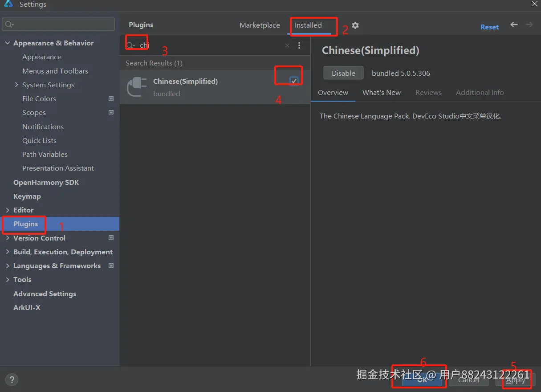This screenshot has height=392, width=541.
Task: Click the plugin search magnifier icon
Action: (x=130, y=45)
